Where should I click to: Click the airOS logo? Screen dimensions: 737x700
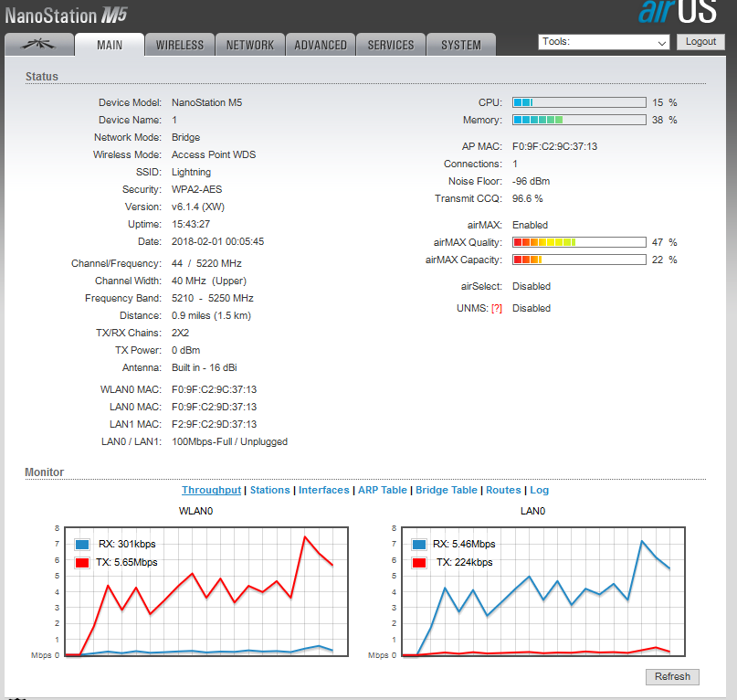point(678,11)
